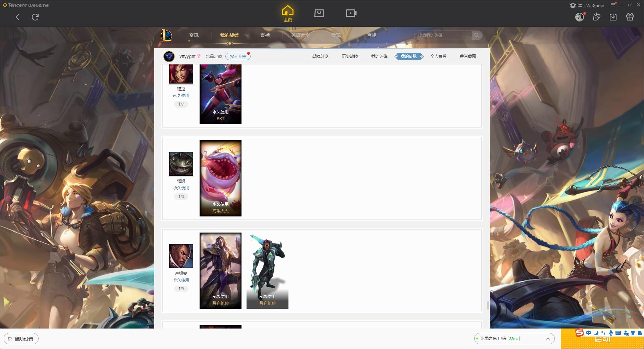The height and width of the screenshot is (349, 644).
Task: Click the 22ms latency indicator
Action: tap(514, 339)
